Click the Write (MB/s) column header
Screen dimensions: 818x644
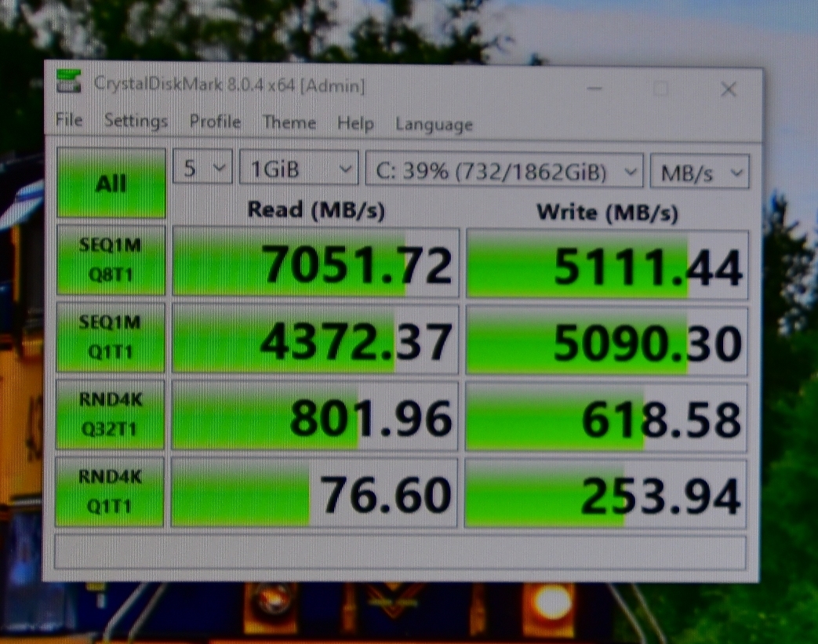pyautogui.click(x=607, y=212)
